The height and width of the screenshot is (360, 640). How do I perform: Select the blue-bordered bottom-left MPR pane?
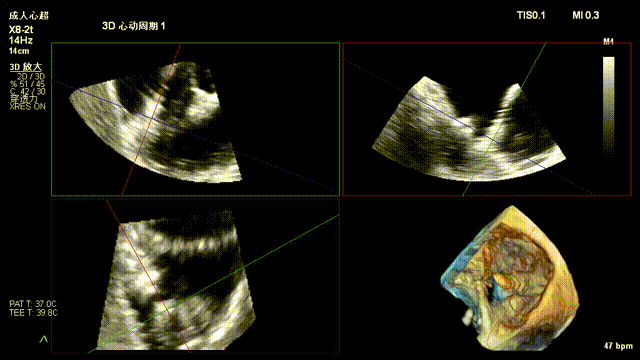point(196,276)
